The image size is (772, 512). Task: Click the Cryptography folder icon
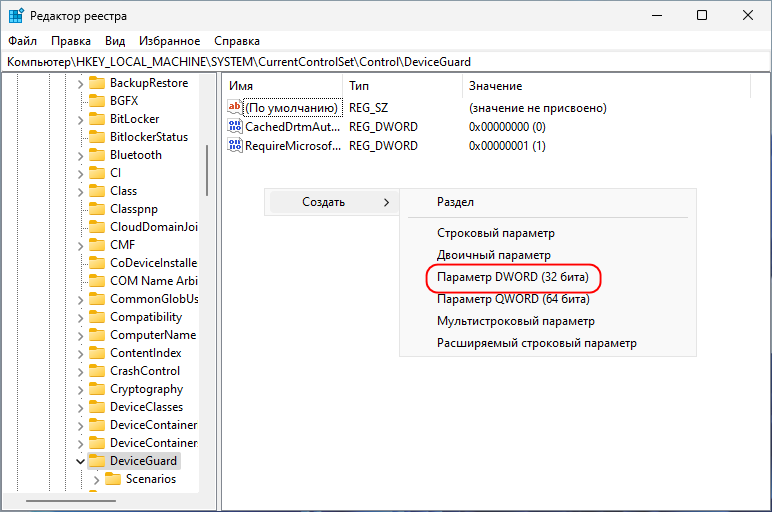[x=97, y=389]
